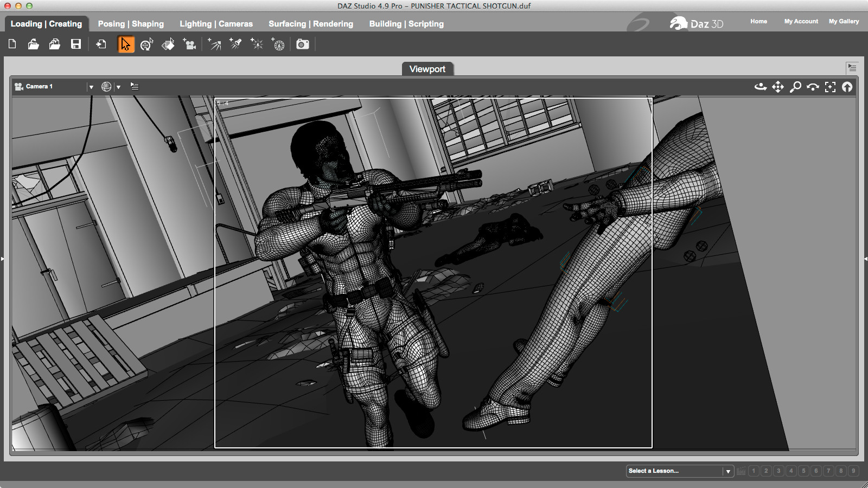Viewport: 868px width, 488px height.
Task: Click the Import file icon
Action: pyautogui.click(x=101, y=44)
